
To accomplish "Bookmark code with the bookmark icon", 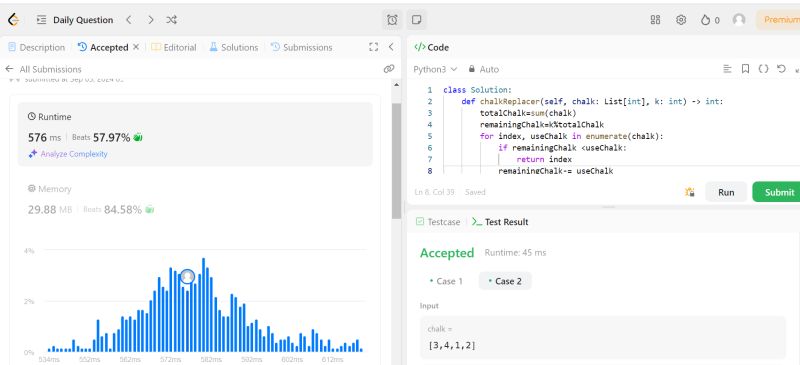I will point(745,69).
